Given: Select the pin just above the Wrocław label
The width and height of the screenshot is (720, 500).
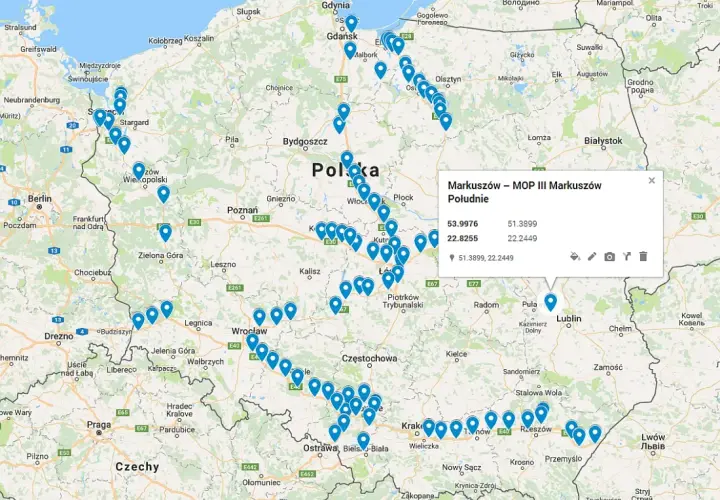Looking at the screenshot, I should tap(259, 317).
